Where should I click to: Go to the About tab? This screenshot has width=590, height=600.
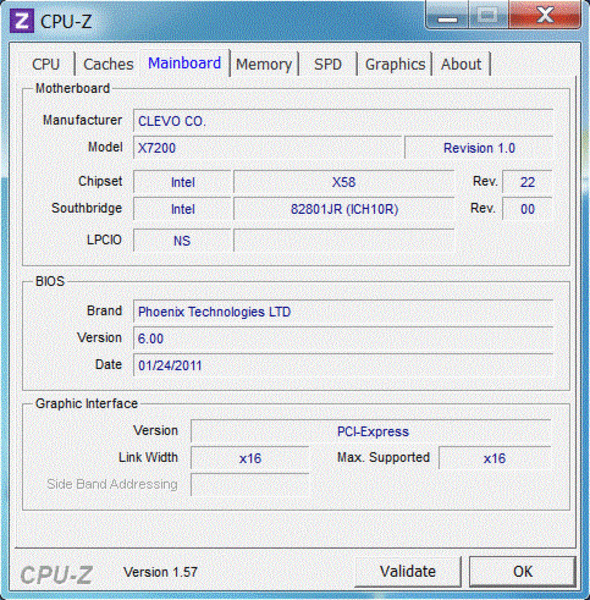click(461, 64)
